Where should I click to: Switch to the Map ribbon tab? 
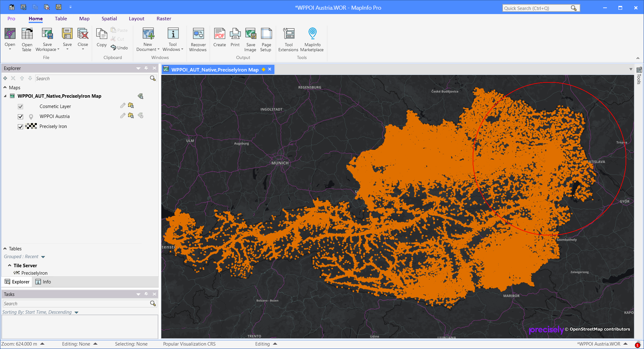(x=84, y=18)
